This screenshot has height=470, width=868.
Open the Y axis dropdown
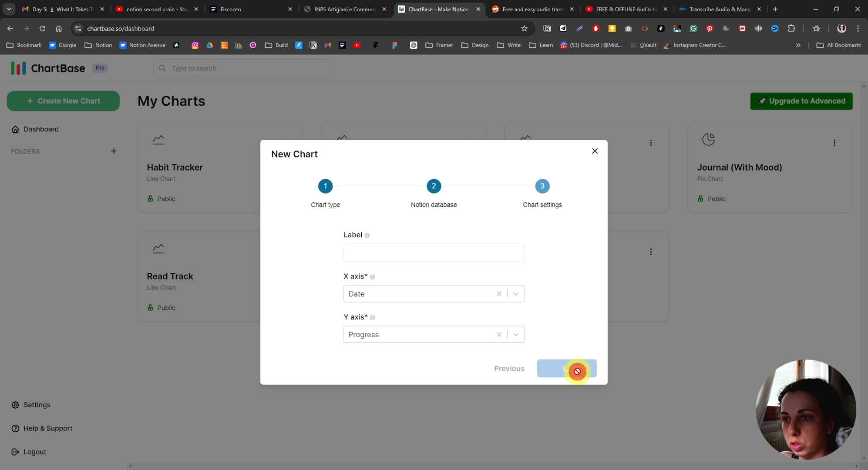tap(516, 334)
